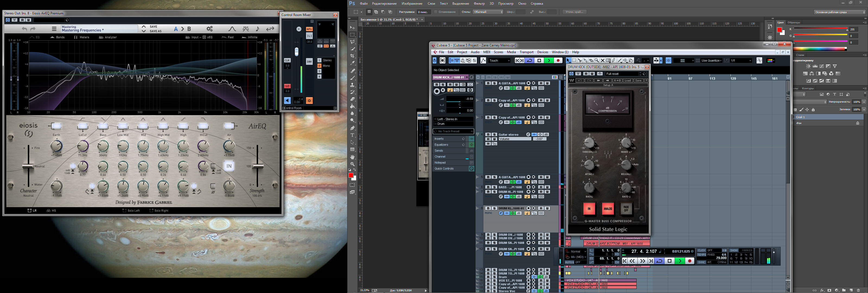Select the Glue tool in Cubase toolbar
The image size is (868, 293).
[x=586, y=60]
